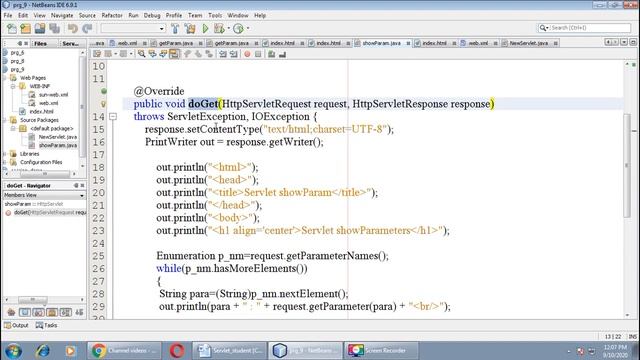640x360 pixels.
Task: Click the Save All toolbar icon
Action: (54, 29)
